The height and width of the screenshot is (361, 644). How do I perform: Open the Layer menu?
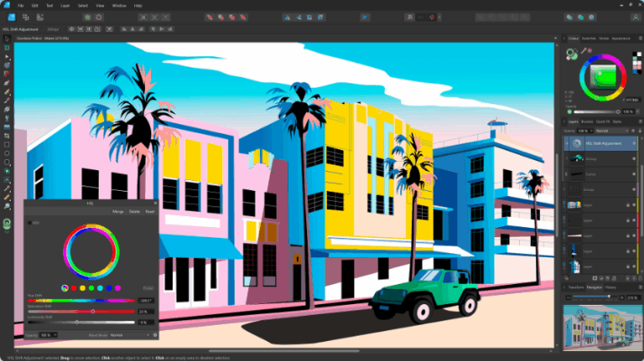(65, 6)
